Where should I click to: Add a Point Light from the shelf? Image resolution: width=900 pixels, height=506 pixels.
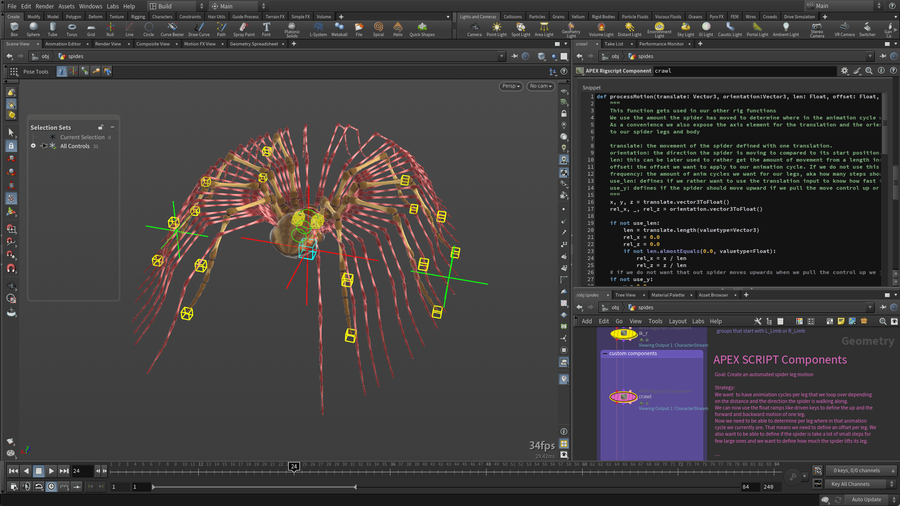[496, 29]
